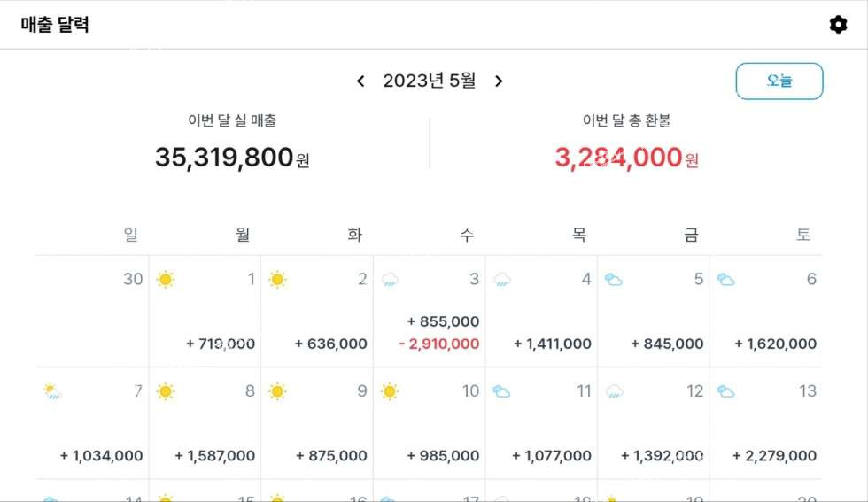Click rain cloud icon on May 4
868x502 pixels.
(x=501, y=281)
